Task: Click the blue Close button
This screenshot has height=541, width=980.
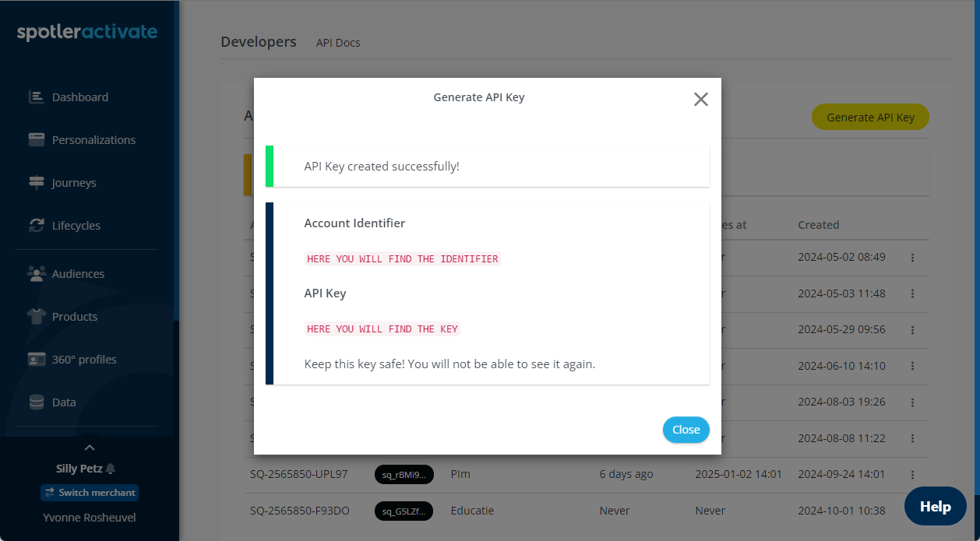Action: [x=686, y=430]
